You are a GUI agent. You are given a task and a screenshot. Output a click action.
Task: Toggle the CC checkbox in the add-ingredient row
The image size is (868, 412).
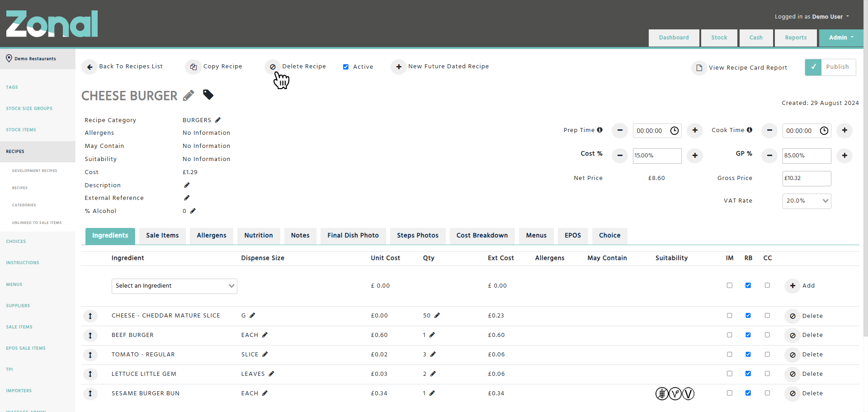(x=767, y=285)
